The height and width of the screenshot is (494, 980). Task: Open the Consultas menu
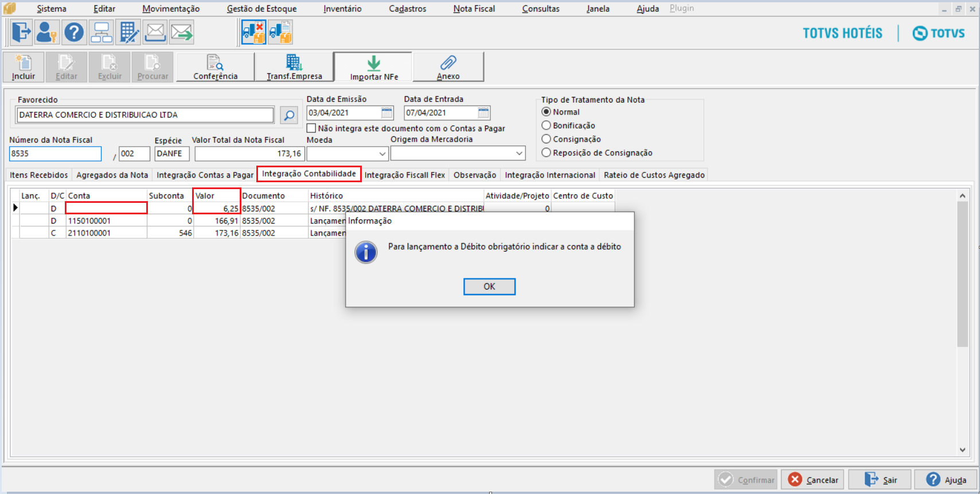[x=541, y=9]
